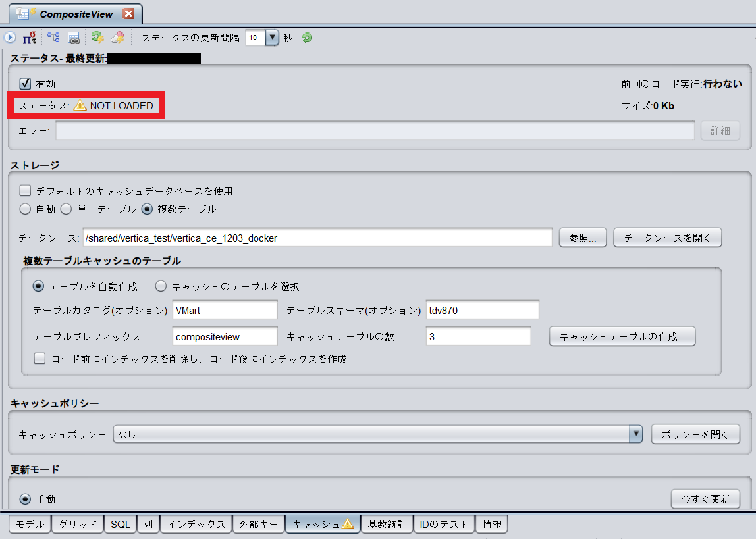Click the データソース path field
The image size is (756, 539).
[x=317, y=238]
